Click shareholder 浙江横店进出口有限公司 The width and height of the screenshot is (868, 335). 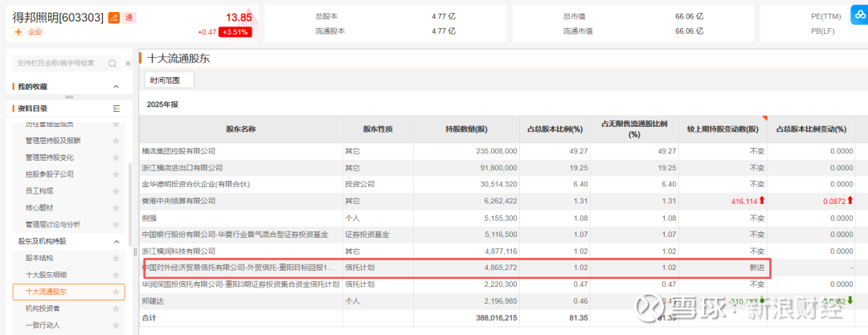182,167
